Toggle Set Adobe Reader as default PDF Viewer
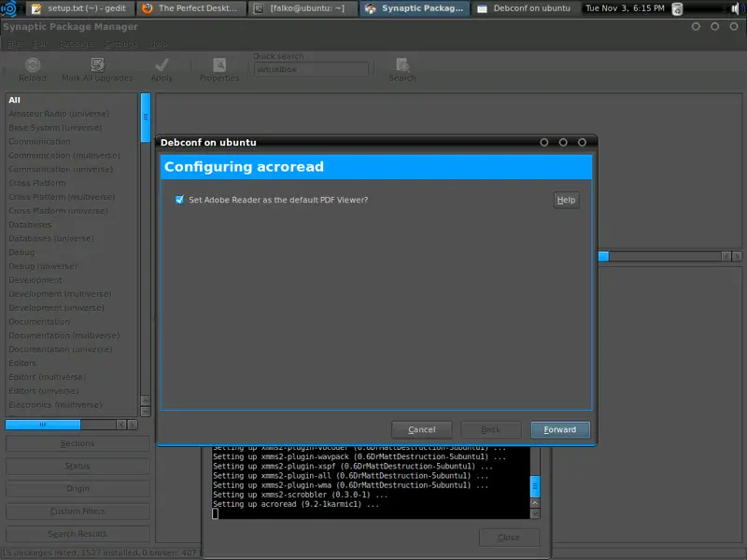 (x=179, y=200)
